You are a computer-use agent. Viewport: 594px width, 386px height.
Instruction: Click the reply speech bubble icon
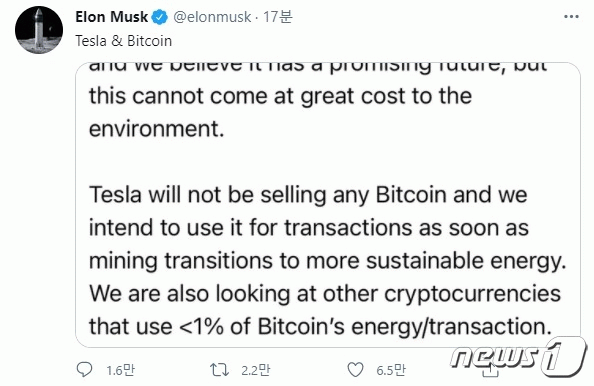point(84,369)
